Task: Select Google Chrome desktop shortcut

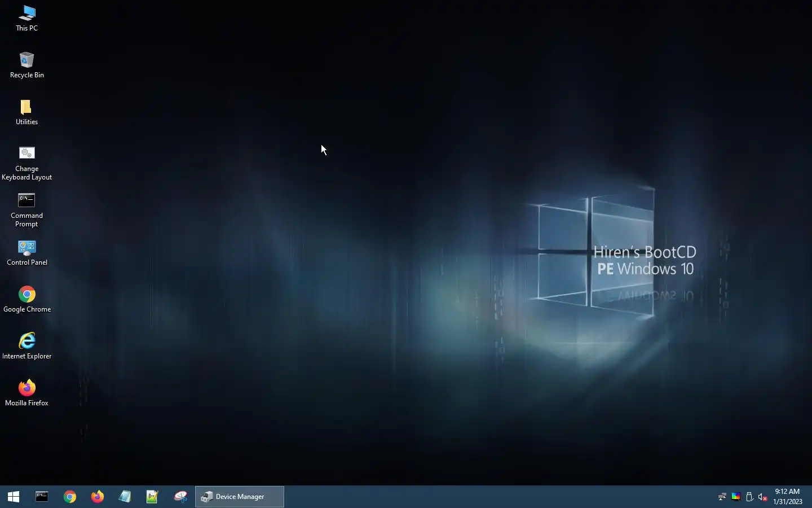Action: (x=27, y=299)
